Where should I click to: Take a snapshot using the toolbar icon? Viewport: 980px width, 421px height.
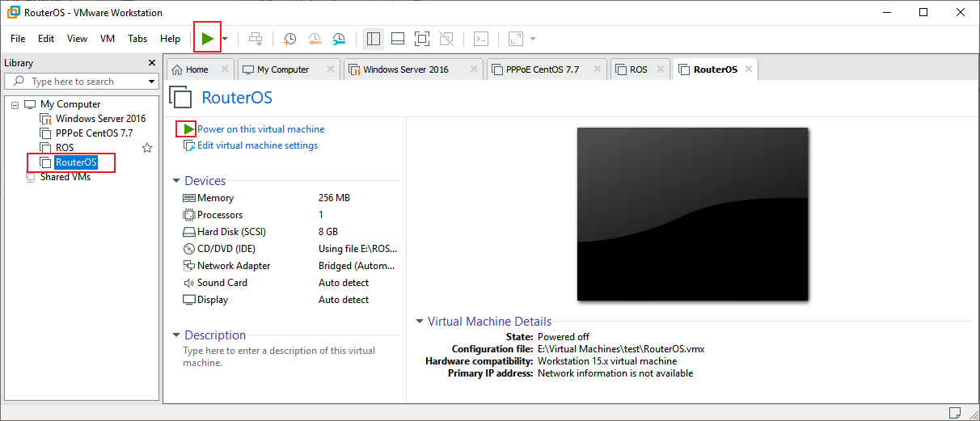(x=289, y=38)
